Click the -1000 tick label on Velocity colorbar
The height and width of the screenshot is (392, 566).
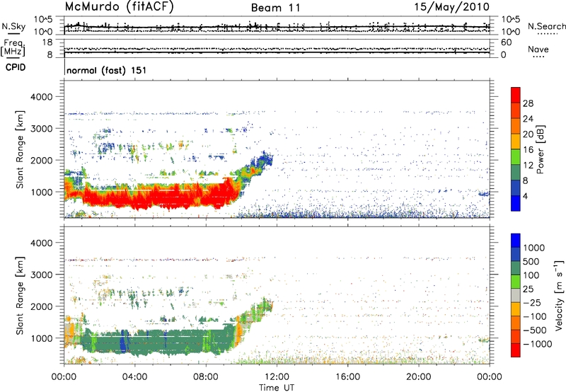537,344
